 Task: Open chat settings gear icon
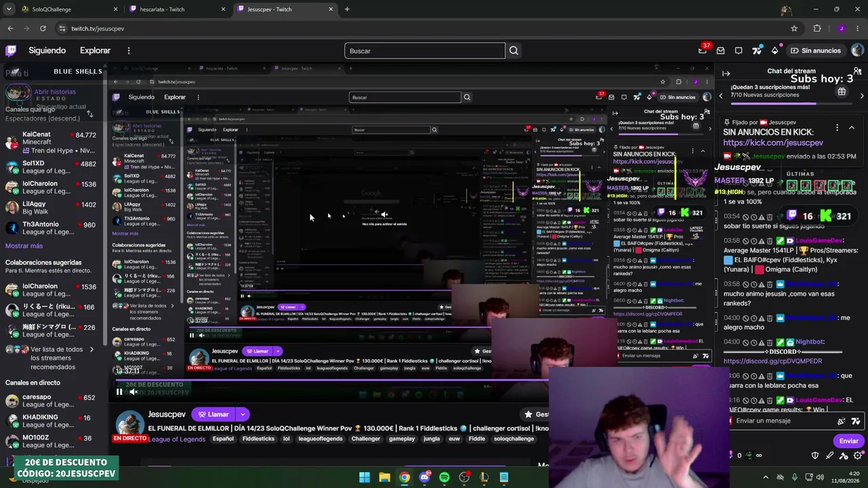pyautogui.click(x=858, y=455)
